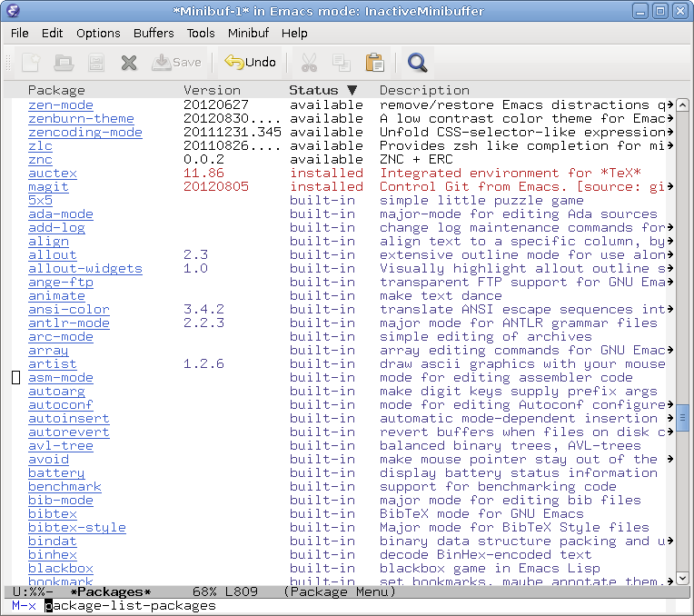
Task: Click the Package column header
Action: point(56,90)
